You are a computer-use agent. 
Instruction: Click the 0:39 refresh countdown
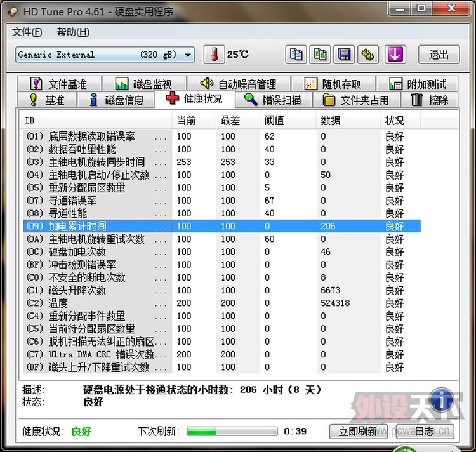295,431
